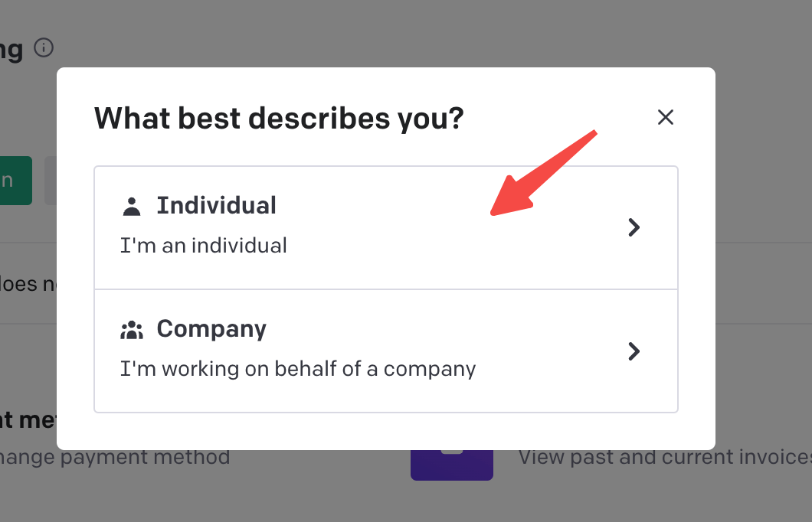Image resolution: width=812 pixels, height=522 pixels.
Task: Click the cut-off "ng" page heading
Action: click(x=11, y=51)
